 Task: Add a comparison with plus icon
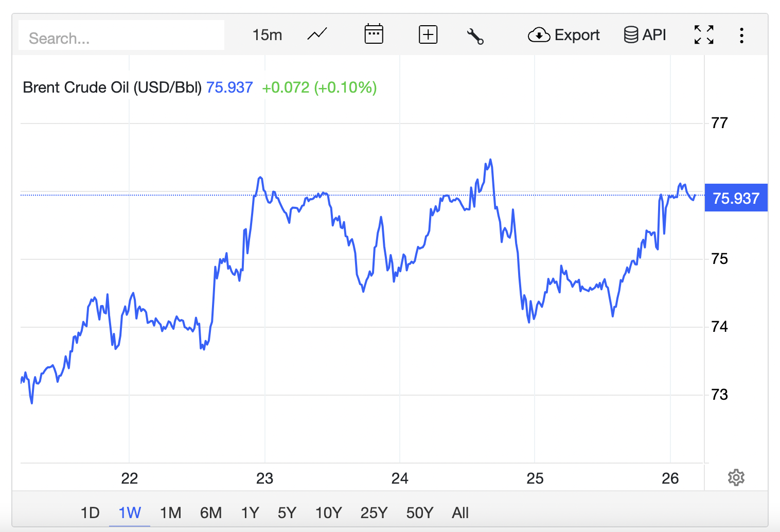[x=428, y=35]
